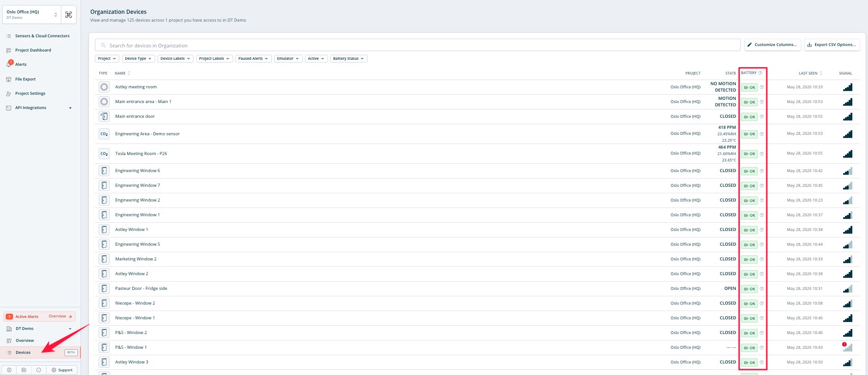868x375 pixels.
Task: Click the contact sensor icon for Pasteur Door
Action: [x=104, y=288]
